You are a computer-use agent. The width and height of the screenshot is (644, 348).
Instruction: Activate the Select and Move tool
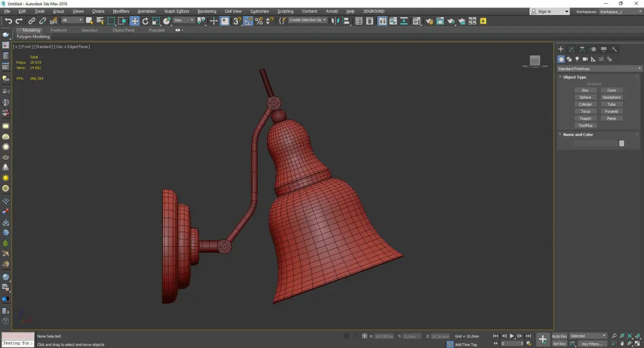point(135,21)
